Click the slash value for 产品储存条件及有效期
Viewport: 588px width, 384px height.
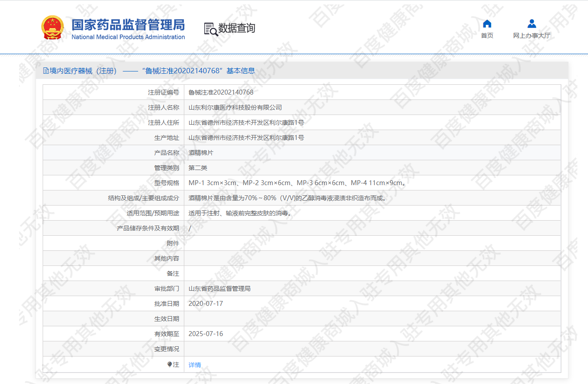[190, 228]
